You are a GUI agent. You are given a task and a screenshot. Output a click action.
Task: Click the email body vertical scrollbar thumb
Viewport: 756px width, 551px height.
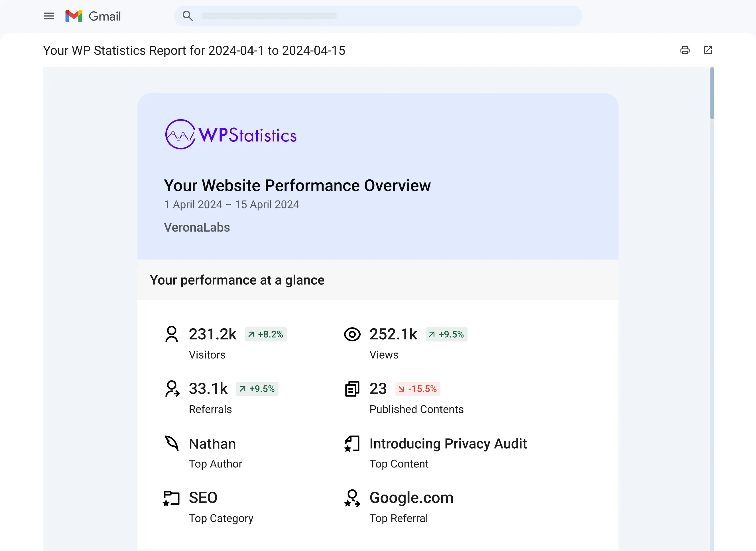click(x=712, y=93)
